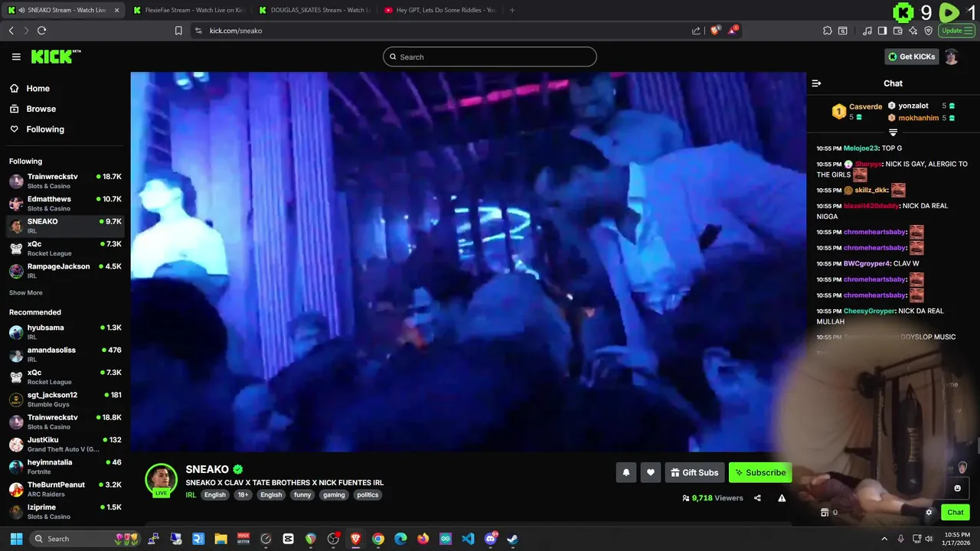
Task: Open chat settings gear icon
Action: (929, 513)
